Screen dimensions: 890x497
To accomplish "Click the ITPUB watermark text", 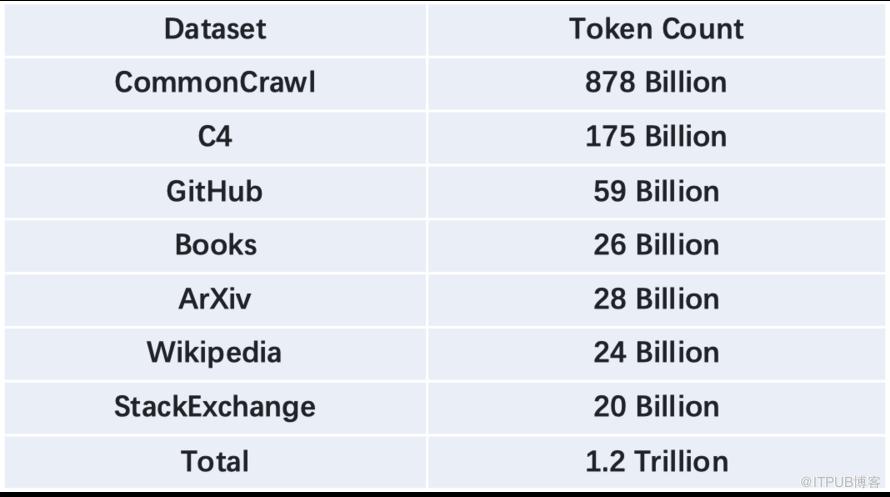I will point(840,482).
